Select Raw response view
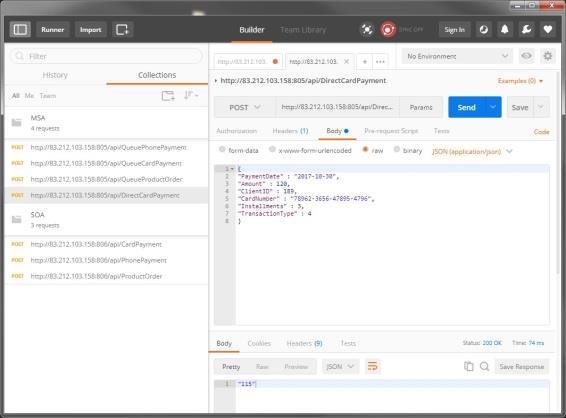This screenshot has height=418, width=566. coord(262,366)
